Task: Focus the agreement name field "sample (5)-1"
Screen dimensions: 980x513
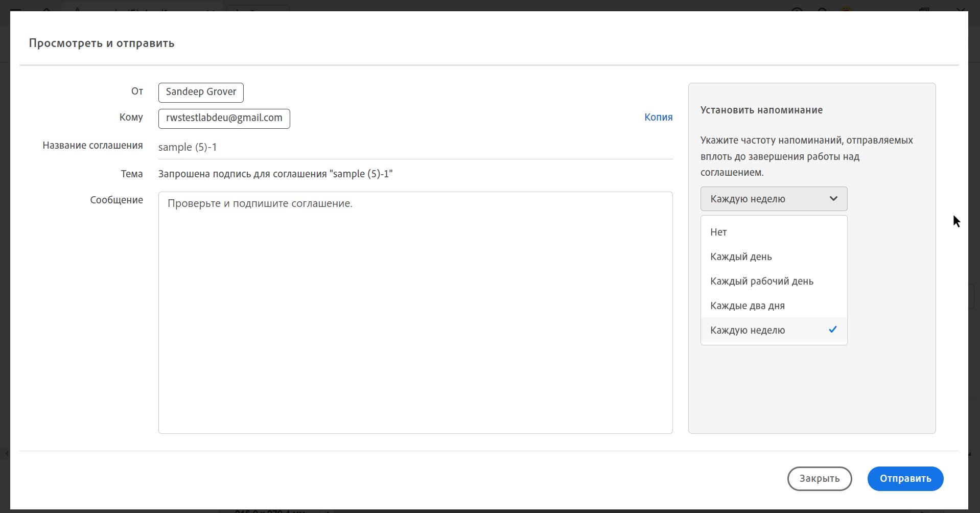Action: click(415, 147)
